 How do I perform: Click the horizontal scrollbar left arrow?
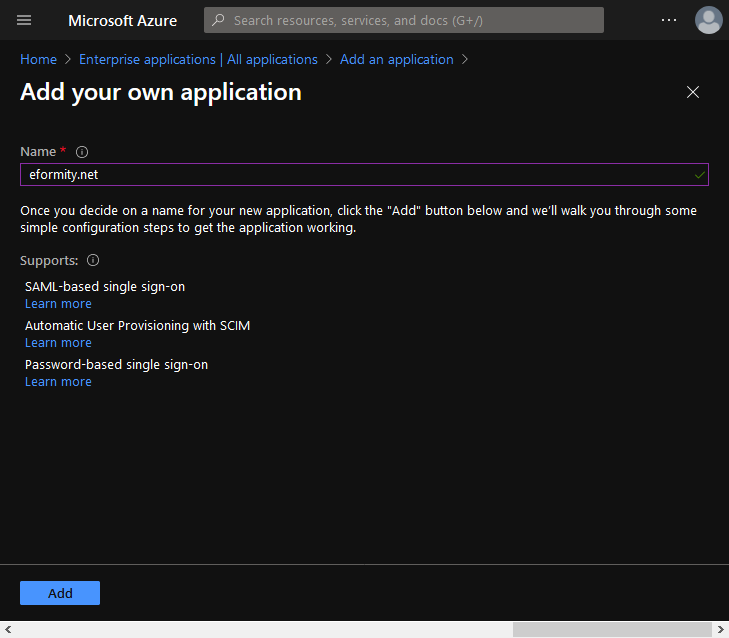[7, 630]
